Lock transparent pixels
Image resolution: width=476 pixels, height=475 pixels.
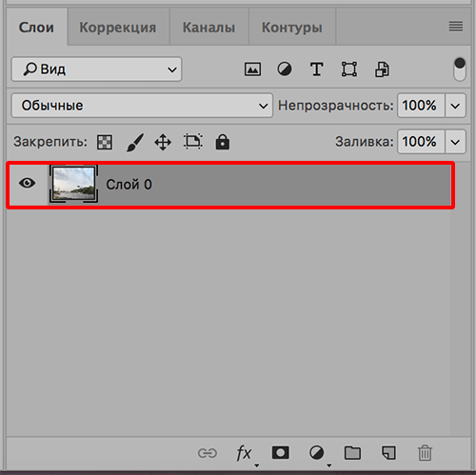[x=105, y=142]
